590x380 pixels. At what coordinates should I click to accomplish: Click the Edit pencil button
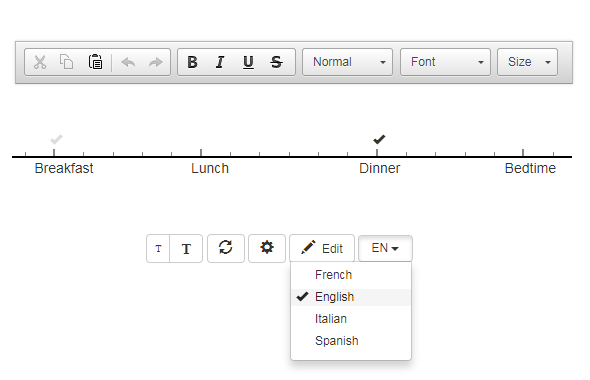click(322, 248)
